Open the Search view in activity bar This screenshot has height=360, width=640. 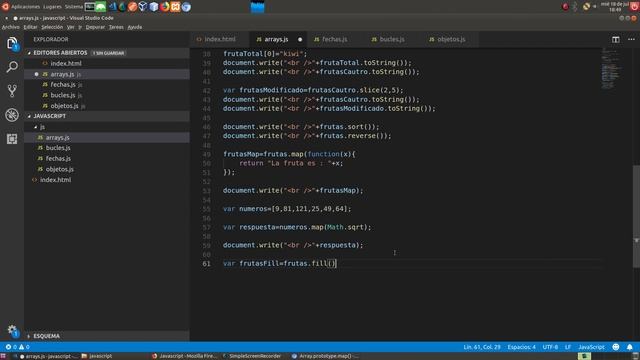pos(12,67)
